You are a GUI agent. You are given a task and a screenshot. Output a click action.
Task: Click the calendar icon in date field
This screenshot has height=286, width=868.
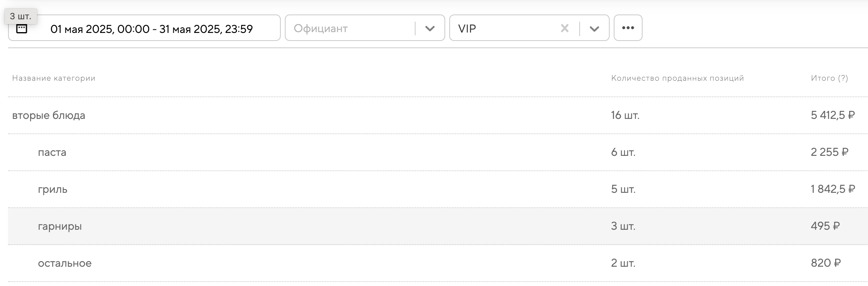point(22,29)
